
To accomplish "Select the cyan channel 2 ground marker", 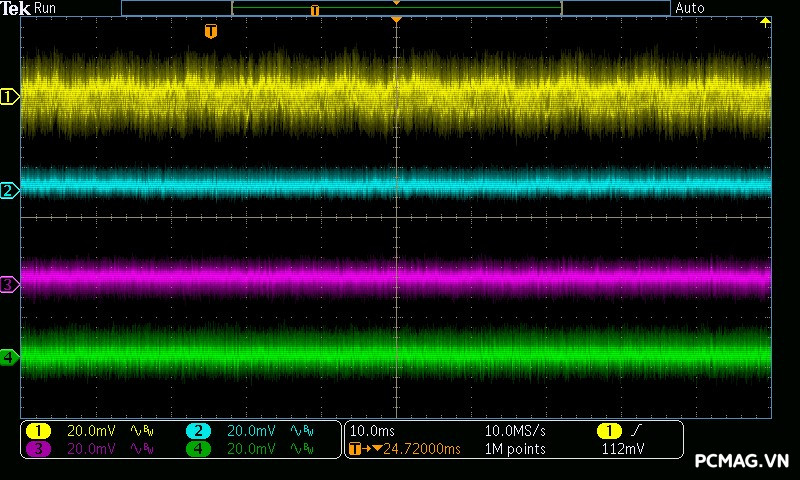I will [9, 190].
